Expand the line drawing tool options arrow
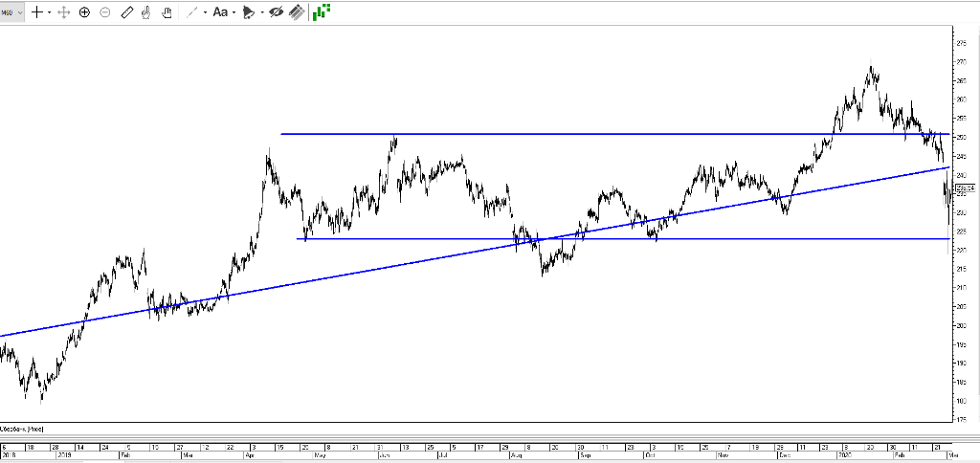The width and height of the screenshot is (980, 463). click(204, 12)
